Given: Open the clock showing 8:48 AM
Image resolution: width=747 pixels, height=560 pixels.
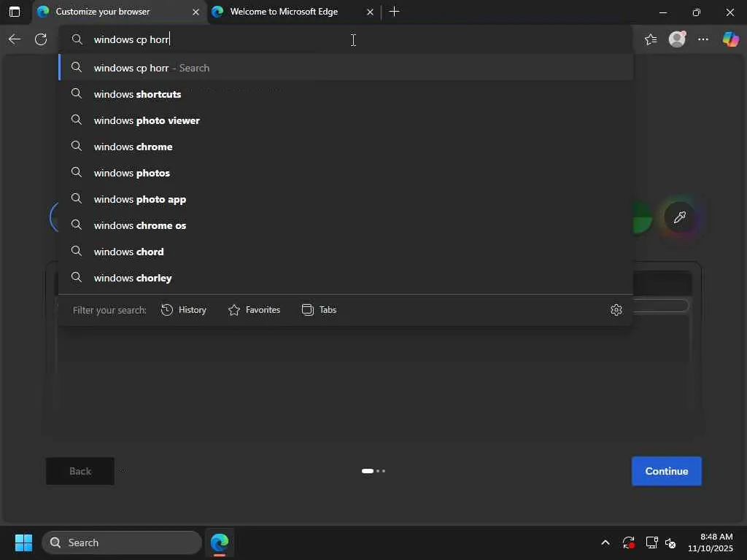Looking at the screenshot, I should pyautogui.click(x=710, y=542).
